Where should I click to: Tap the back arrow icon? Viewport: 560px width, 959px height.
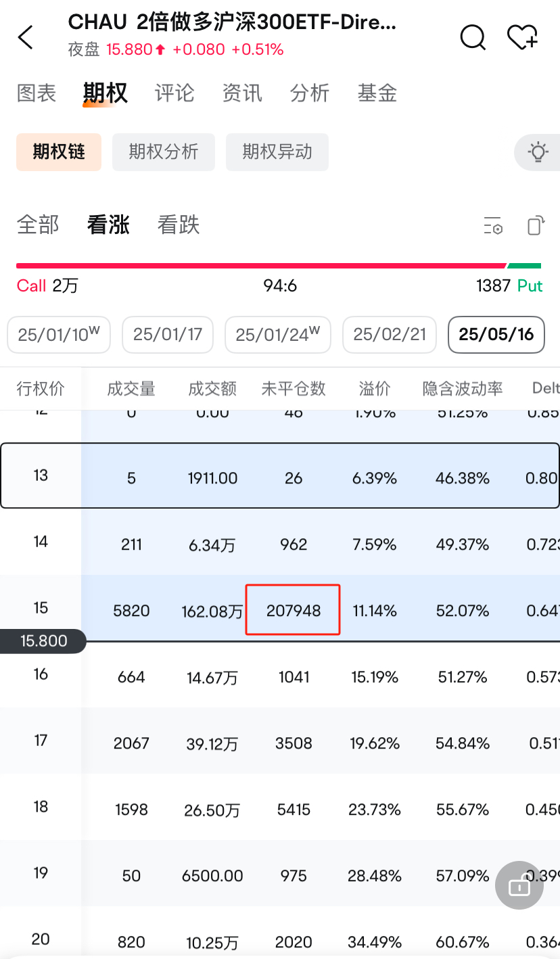[26, 38]
